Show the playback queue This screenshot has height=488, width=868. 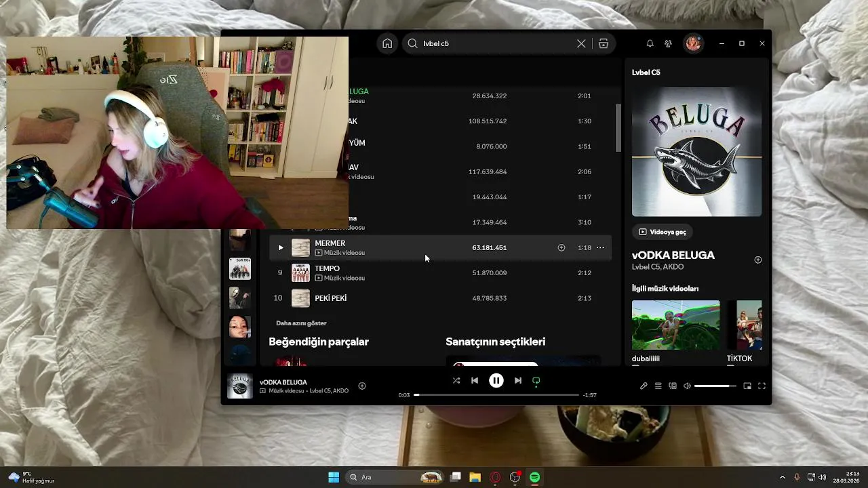[x=658, y=386]
